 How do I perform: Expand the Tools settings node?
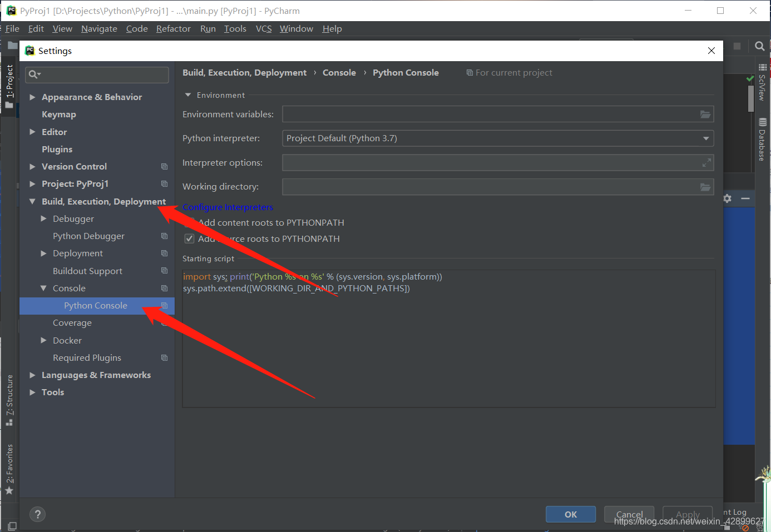click(x=32, y=392)
